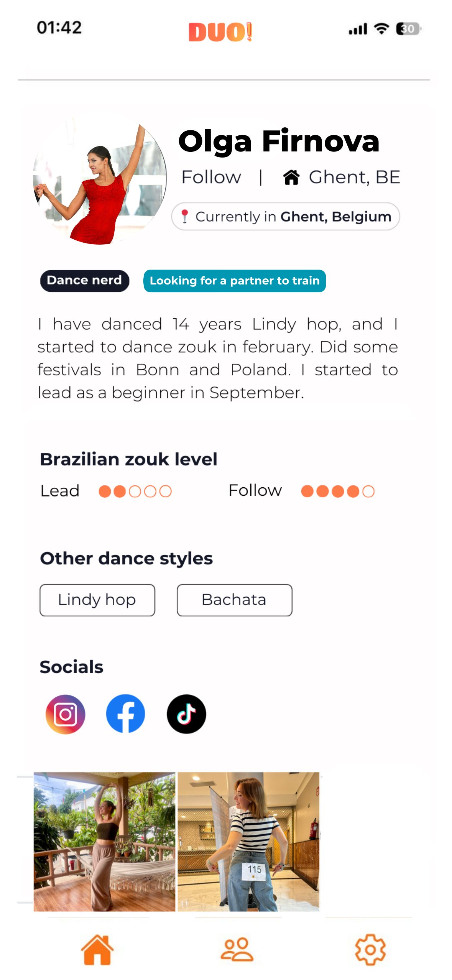The image size is (452, 980).
Task: Go to the Home tab
Action: [x=97, y=949]
